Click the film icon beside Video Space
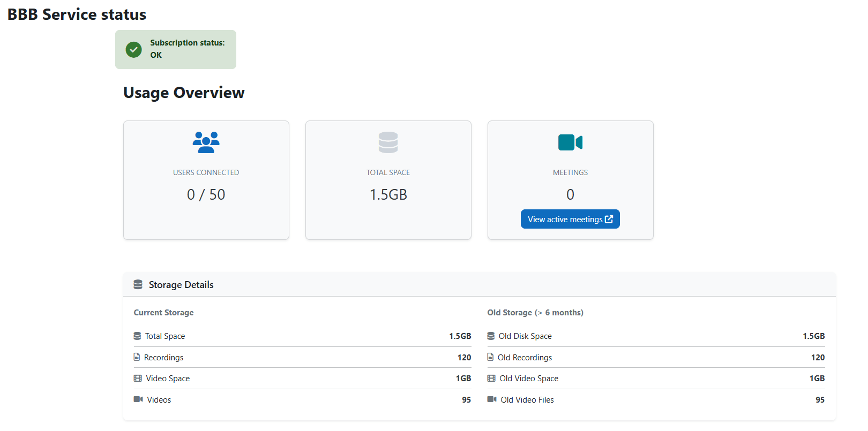Screen dimensions: 868x431 pyautogui.click(x=138, y=378)
